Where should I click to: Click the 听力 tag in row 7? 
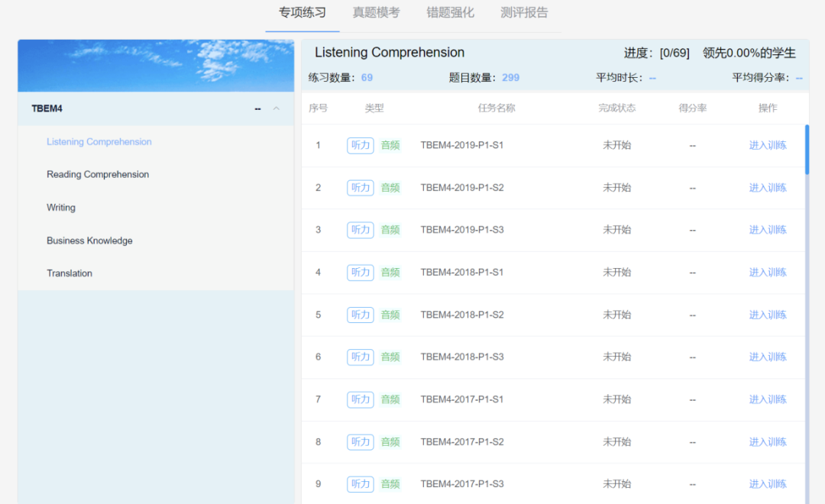(x=360, y=399)
